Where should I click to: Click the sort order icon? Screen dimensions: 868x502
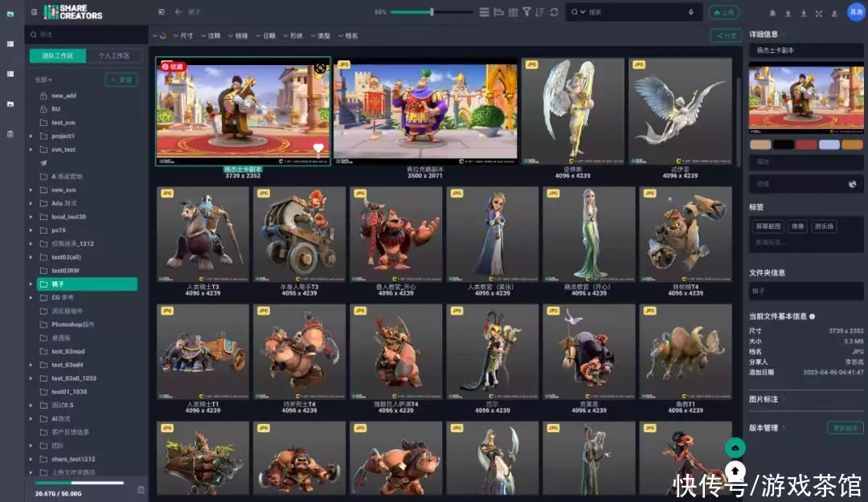point(540,11)
